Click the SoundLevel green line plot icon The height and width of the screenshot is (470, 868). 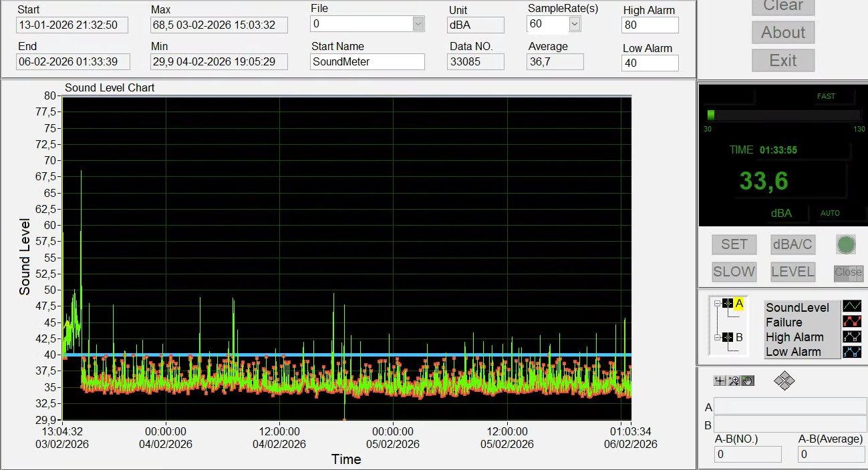click(852, 307)
